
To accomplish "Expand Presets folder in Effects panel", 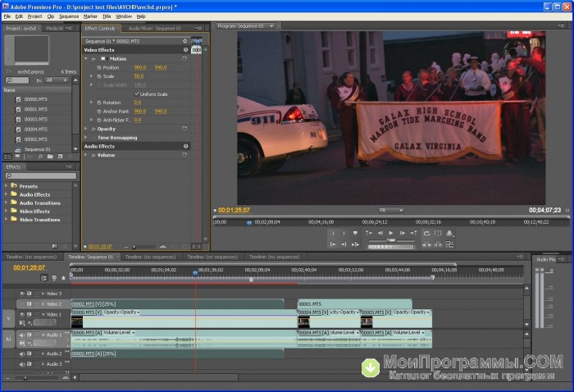I will (6, 186).
